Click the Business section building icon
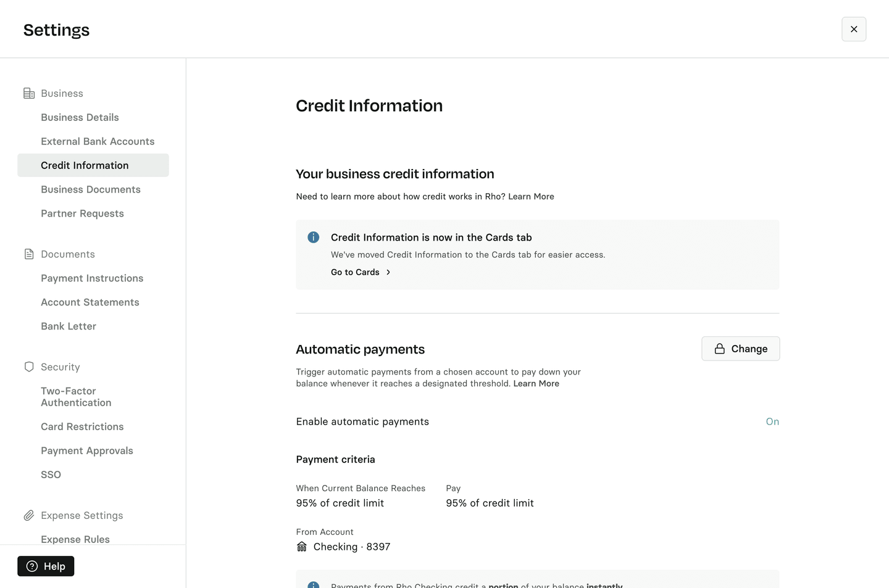The height and width of the screenshot is (588, 889). pyautogui.click(x=29, y=93)
